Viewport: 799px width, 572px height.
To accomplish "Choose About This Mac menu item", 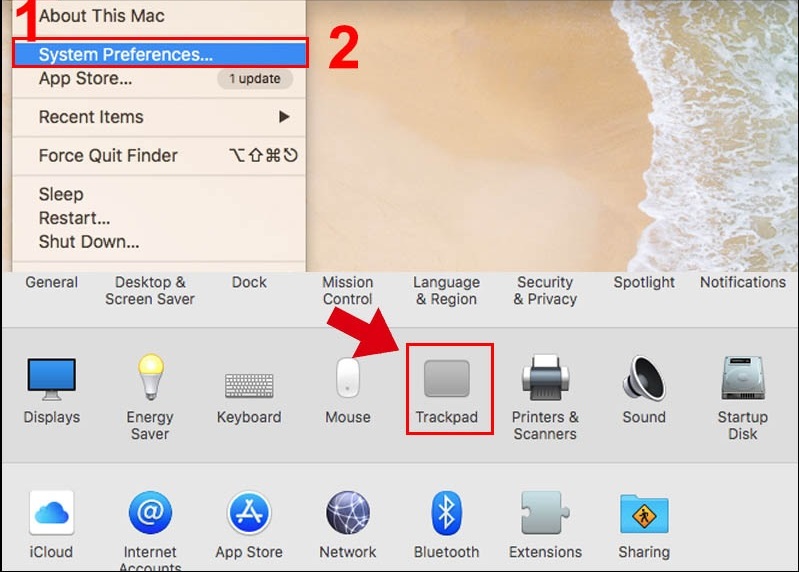I will (x=159, y=16).
